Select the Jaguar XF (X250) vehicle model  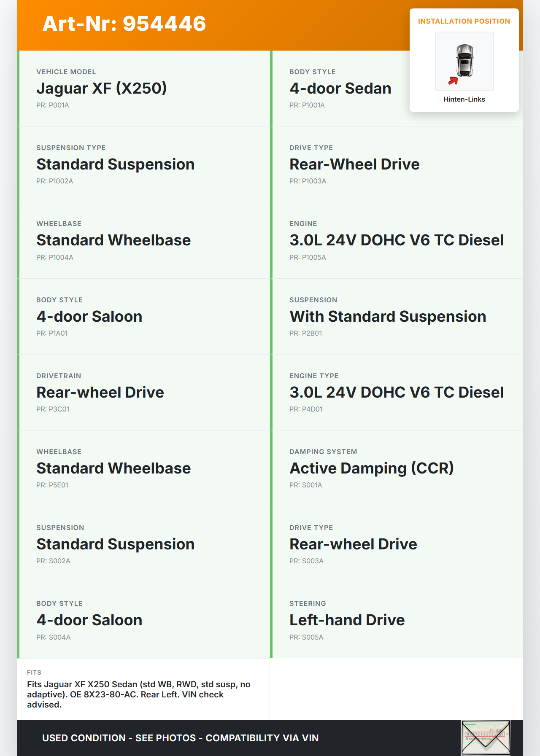coord(101,89)
